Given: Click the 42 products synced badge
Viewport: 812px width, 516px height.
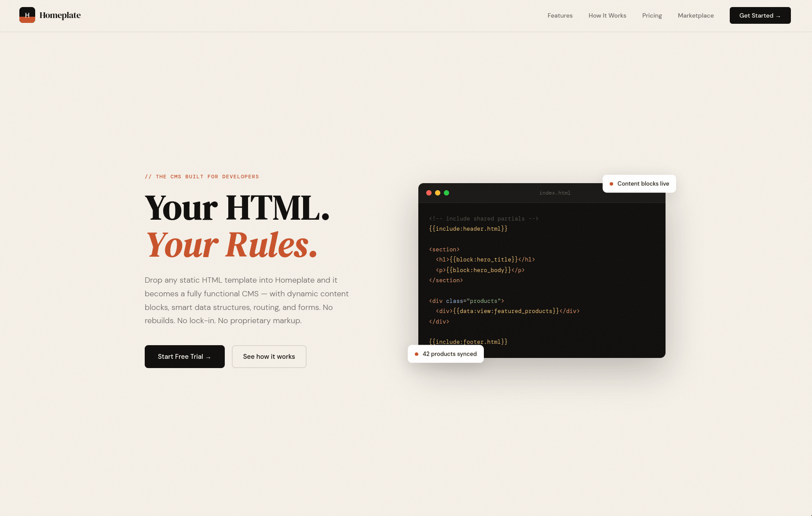Looking at the screenshot, I should [446, 354].
